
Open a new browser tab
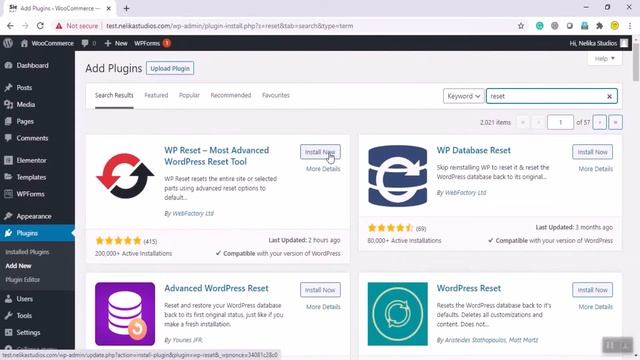[x=127, y=8]
